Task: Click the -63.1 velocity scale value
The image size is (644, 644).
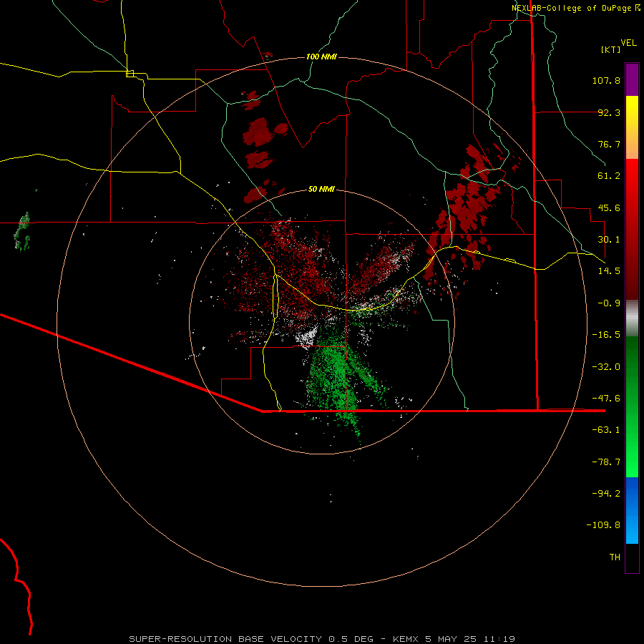Action: [x=606, y=430]
